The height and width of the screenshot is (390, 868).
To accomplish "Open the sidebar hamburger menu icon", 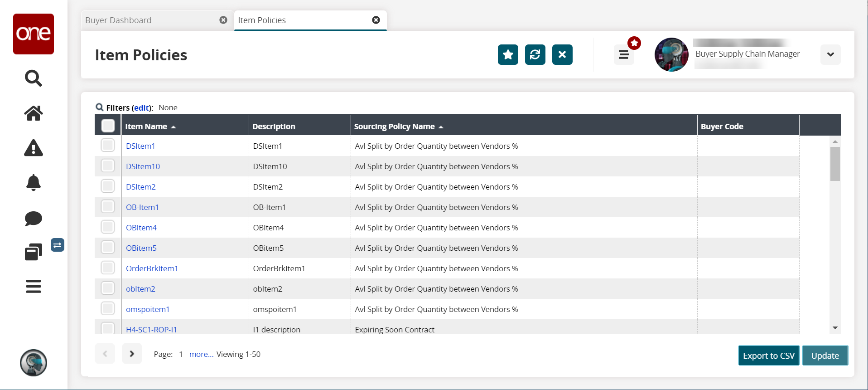I will [33, 286].
